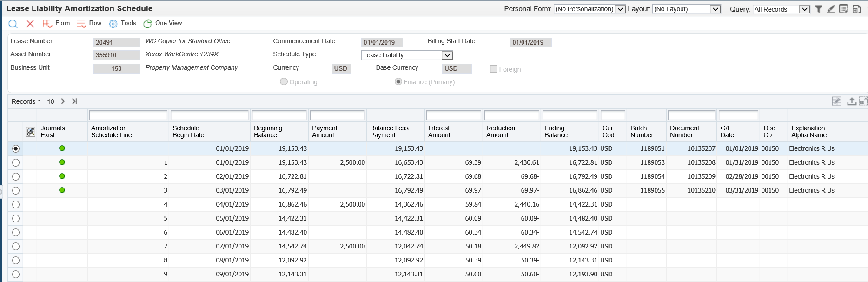Viewport: 868px width, 282px height.
Task: Click G/L date 02/28/2019
Action: pyautogui.click(x=742, y=176)
